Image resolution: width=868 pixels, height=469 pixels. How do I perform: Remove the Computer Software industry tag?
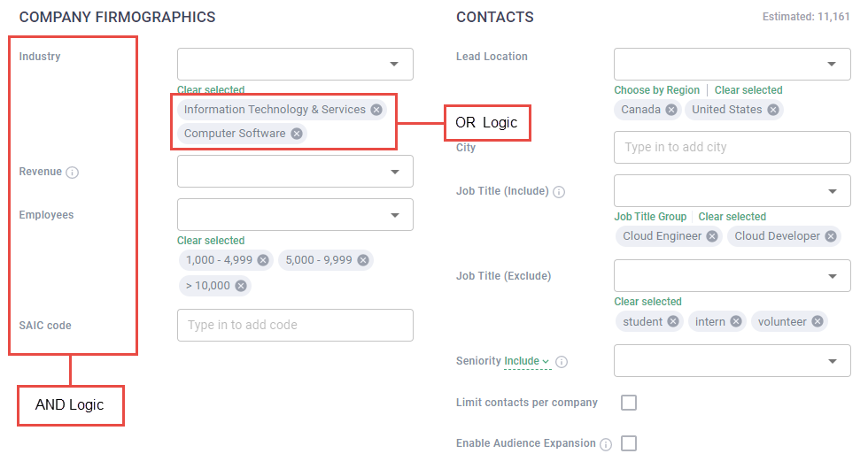point(297,134)
